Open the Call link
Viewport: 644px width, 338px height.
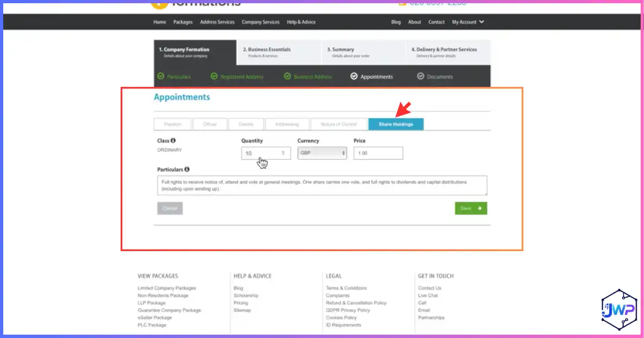tap(422, 303)
